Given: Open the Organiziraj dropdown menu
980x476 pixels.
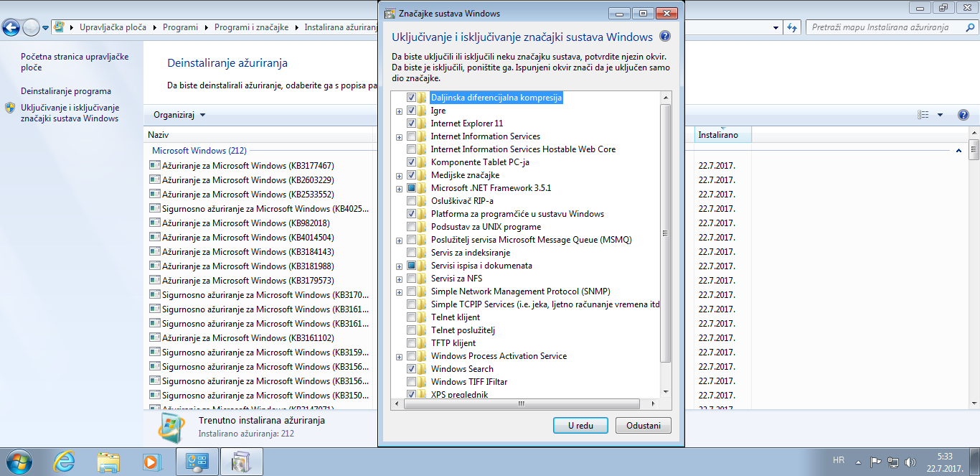Looking at the screenshot, I should coord(179,115).
